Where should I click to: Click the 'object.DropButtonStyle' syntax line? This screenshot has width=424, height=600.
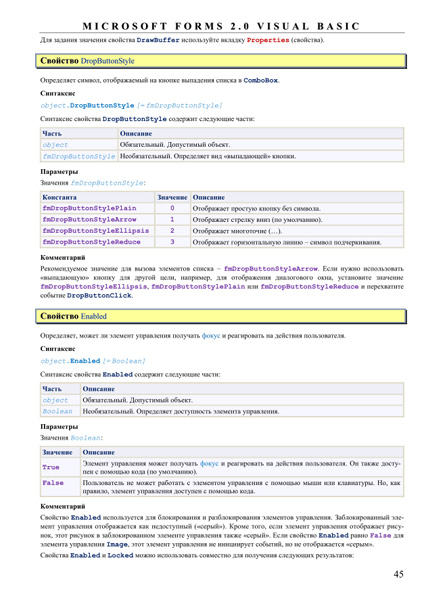131,105
